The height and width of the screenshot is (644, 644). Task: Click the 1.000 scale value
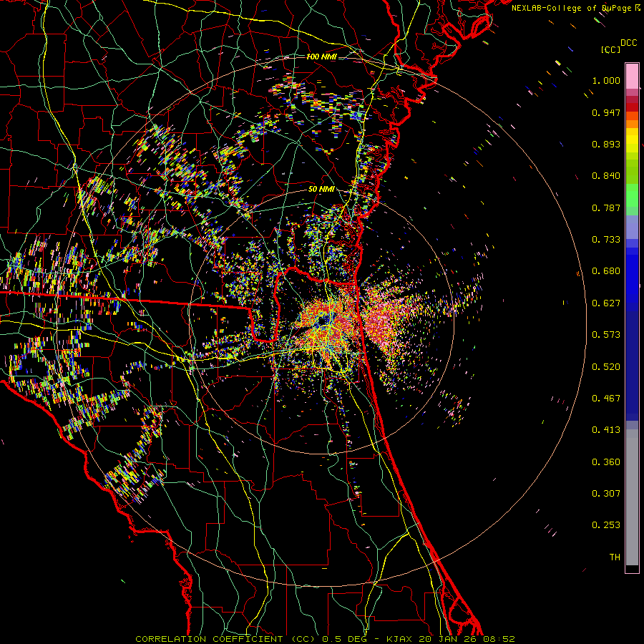tap(606, 80)
